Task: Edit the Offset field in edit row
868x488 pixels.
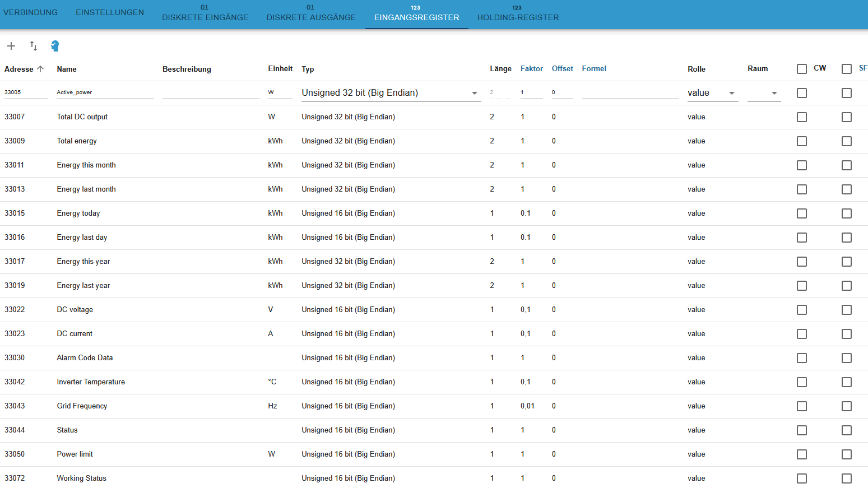Action: click(562, 92)
